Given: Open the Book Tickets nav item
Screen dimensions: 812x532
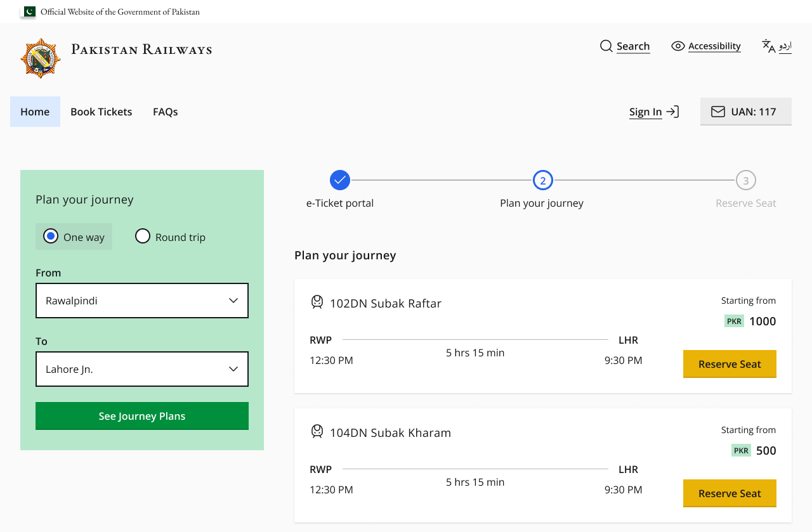Looking at the screenshot, I should coord(101,112).
